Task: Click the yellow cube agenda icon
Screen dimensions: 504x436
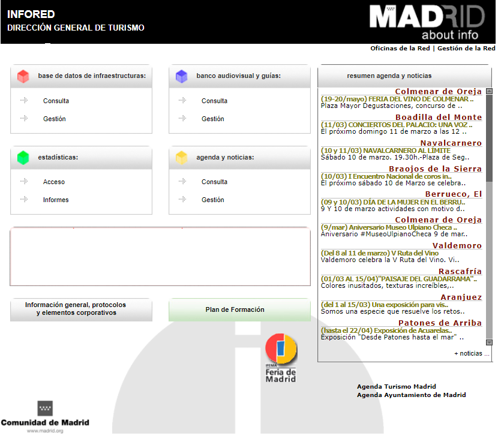Action: click(182, 158)
